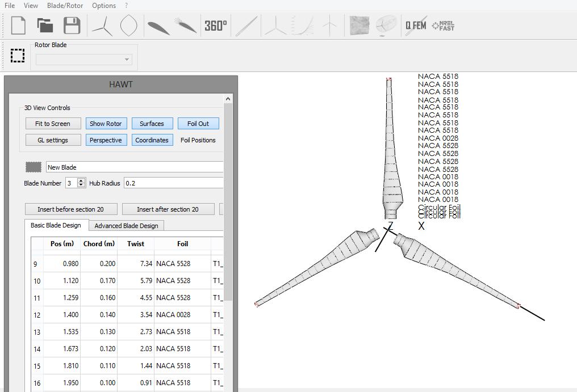Save the project with the floppy disk icon
This screenshot has width=577, height=392.
pos(72,26)
